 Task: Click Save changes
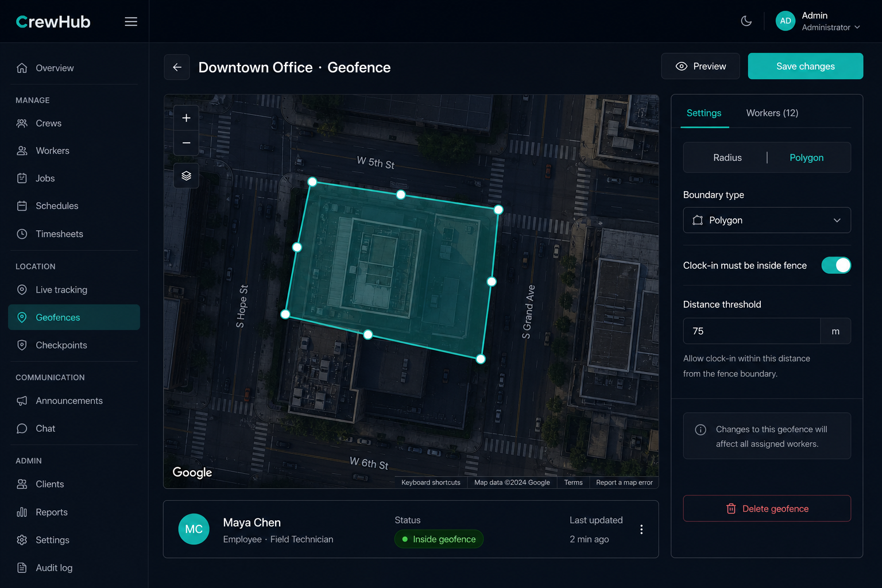pos(805,67)
